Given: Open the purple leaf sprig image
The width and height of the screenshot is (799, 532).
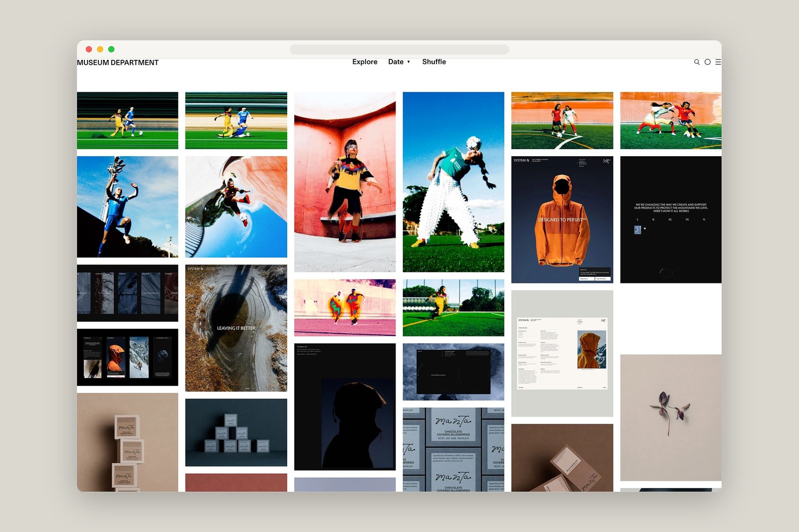Looking at the screenshot, I should point(671,418).
